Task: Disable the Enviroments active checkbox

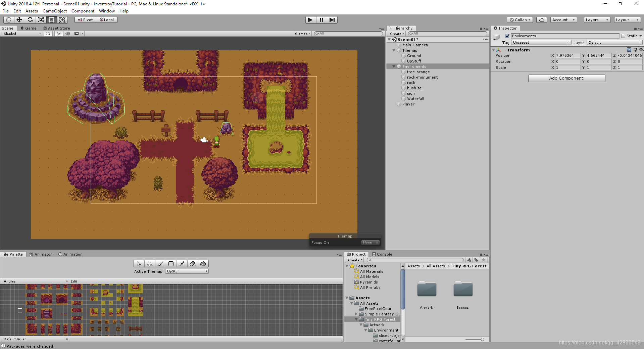Action: [x=507, y=36]
